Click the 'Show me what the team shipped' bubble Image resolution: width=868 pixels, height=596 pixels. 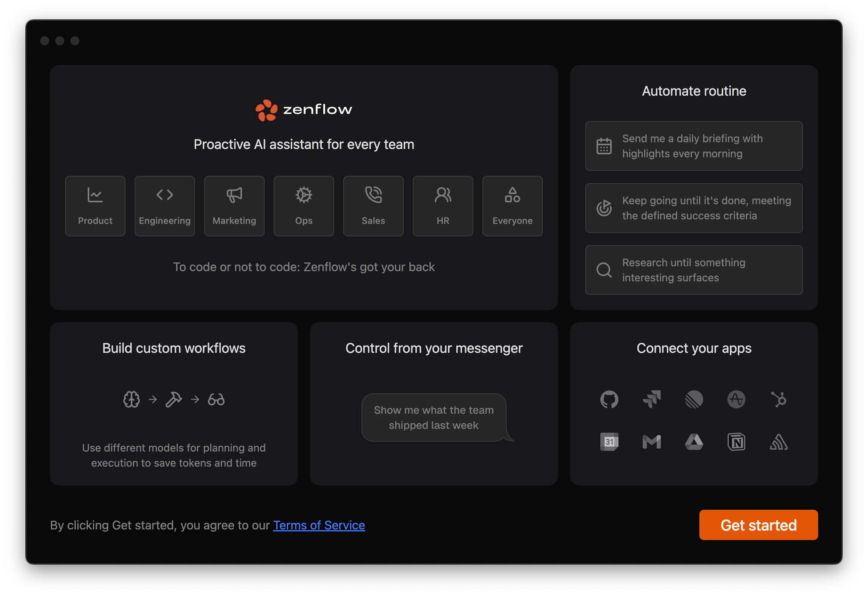coord(434,417)
